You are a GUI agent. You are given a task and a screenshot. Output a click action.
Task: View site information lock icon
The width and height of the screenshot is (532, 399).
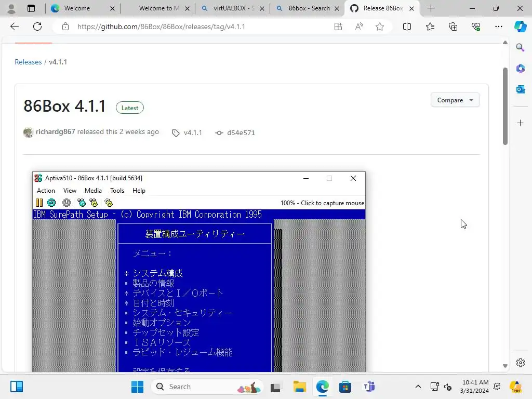[65, 26]
